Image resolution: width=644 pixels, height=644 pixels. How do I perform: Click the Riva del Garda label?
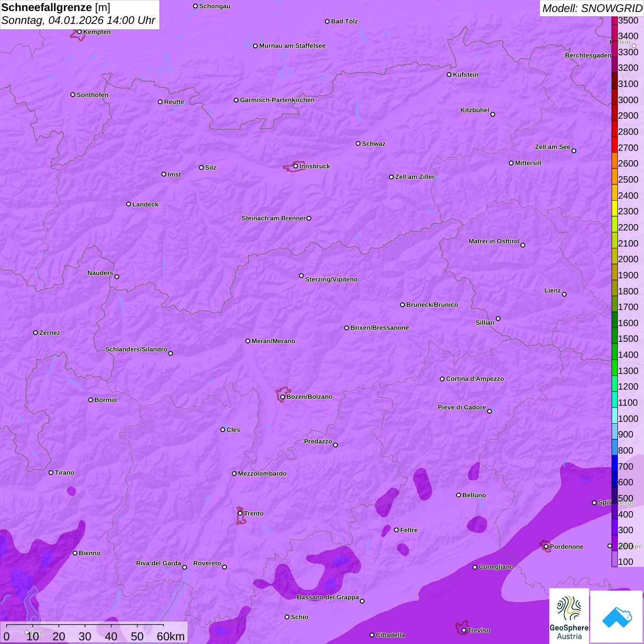(159, 563)
